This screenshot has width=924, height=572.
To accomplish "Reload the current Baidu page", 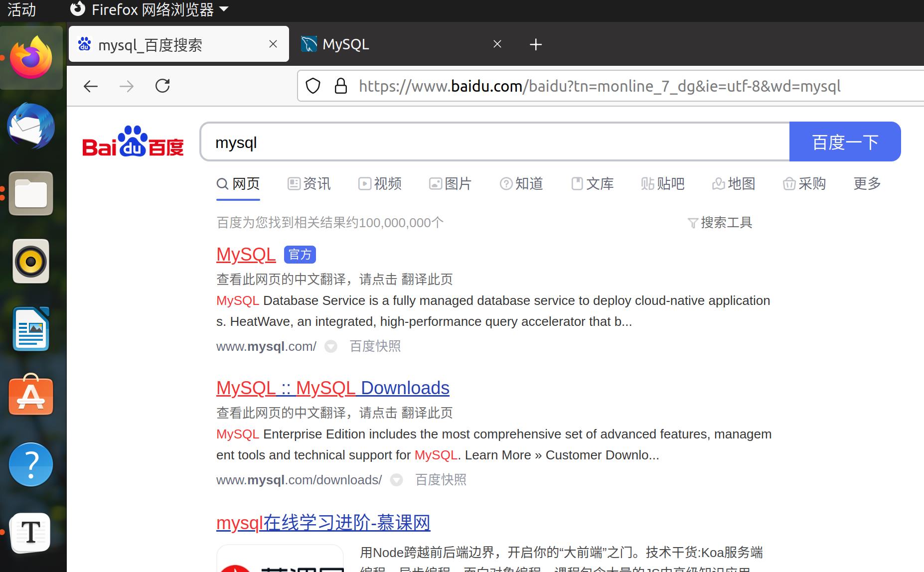I will (x=162, y=86).
